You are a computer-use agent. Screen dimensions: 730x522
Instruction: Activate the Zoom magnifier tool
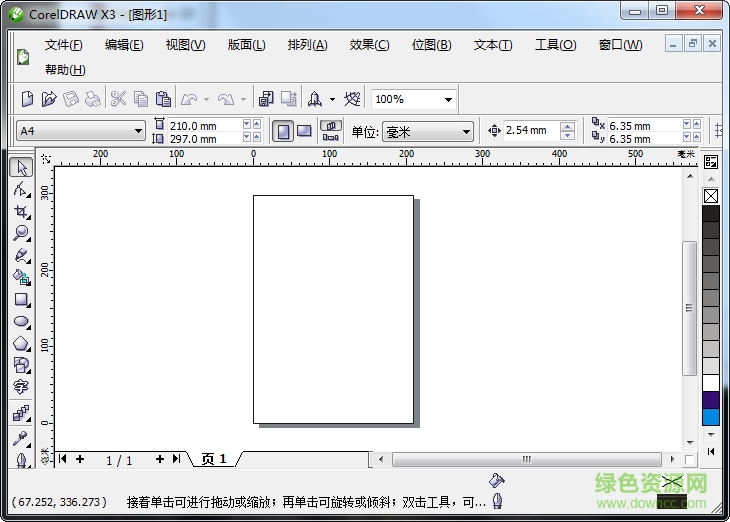tap(21, 233)
